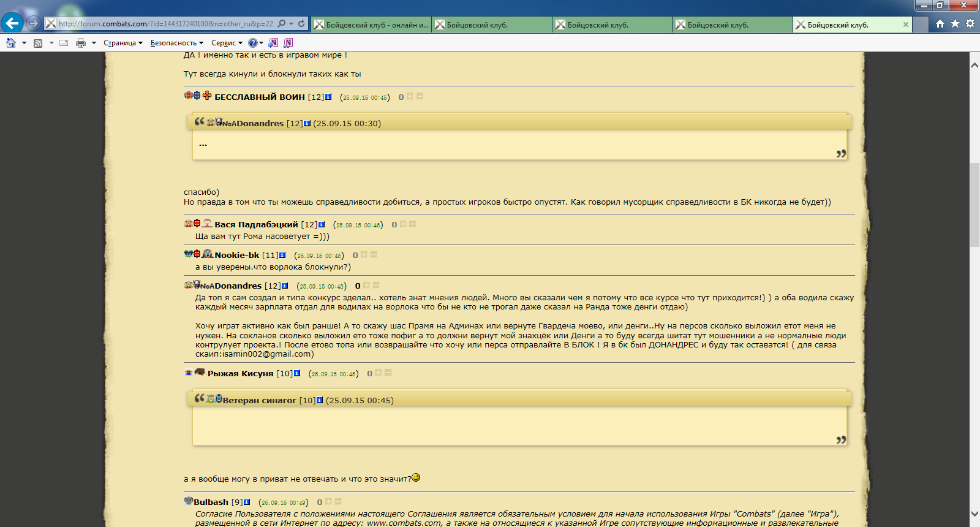Click info icon in quoted Donandres header
The height and width of the screenshot is (527, 980).
[307, 123]
